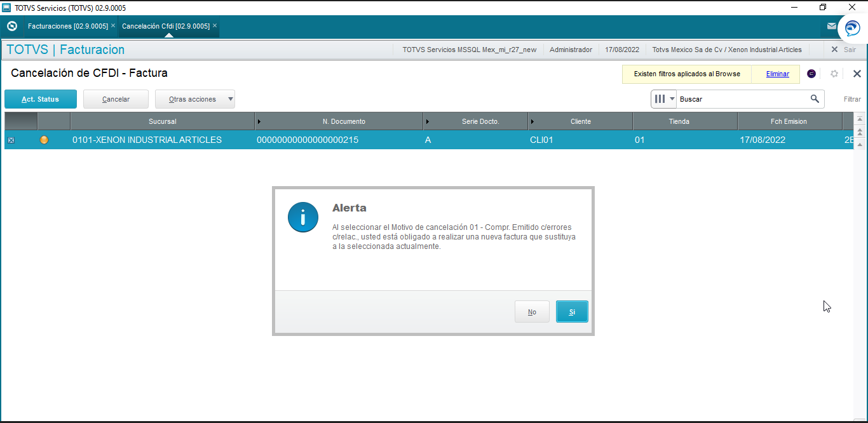Click the Cliente column header
The width and height of the screenshot is (868, 423).
tap(581, 121)
